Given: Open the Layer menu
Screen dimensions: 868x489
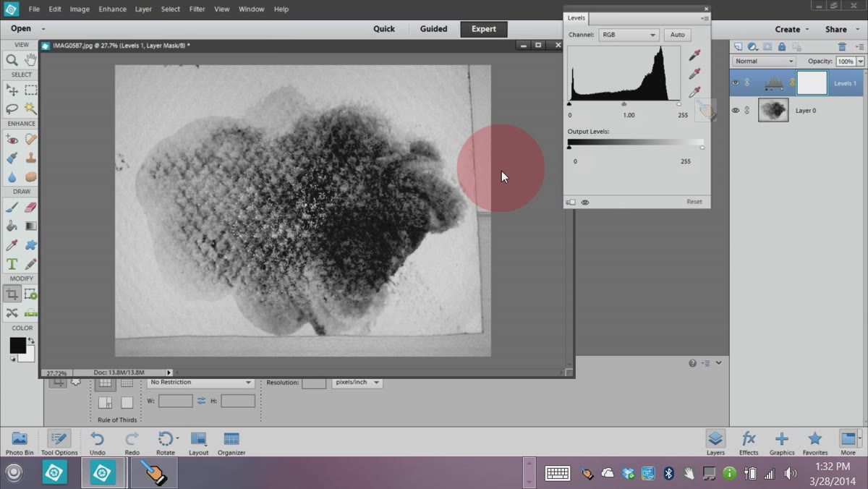Looking at the screenshot, I should tap(143, 9).
